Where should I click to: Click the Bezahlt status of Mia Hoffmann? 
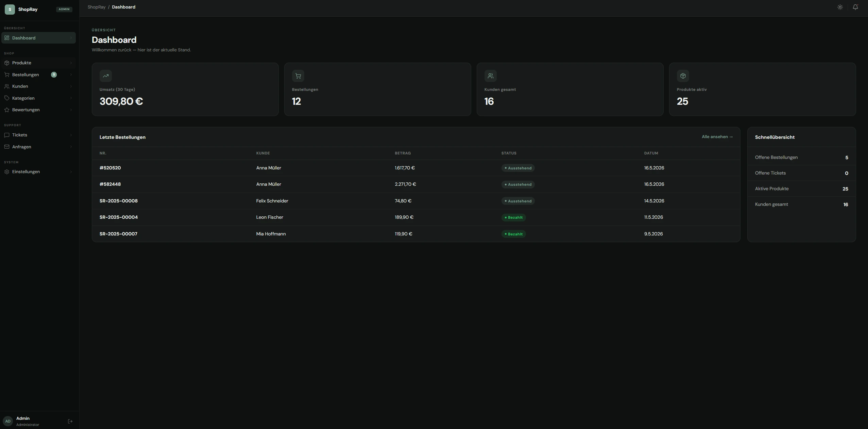click(513, 234)
